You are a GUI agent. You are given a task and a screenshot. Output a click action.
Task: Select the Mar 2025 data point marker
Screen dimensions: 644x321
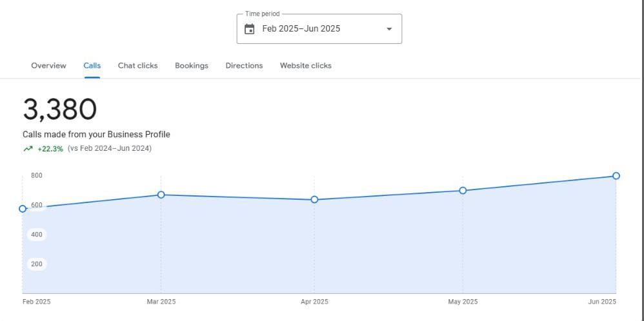(161, 195)
